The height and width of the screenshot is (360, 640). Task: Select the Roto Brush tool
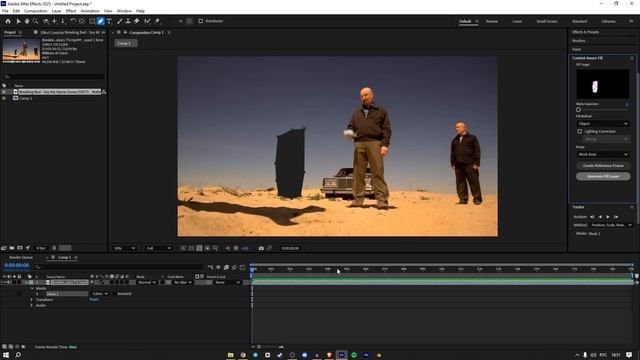147,21
